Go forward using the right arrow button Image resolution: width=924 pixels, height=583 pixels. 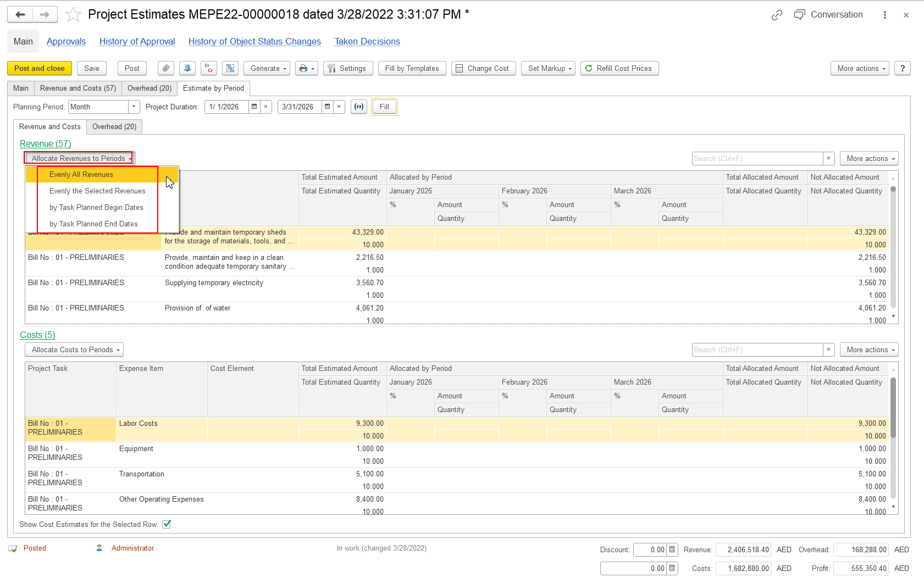point(45,15)
